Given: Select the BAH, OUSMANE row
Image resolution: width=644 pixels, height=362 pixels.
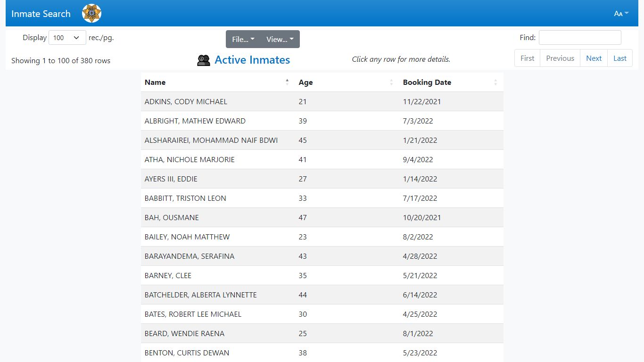Looking at the screenshot, I should coord(322,217).
